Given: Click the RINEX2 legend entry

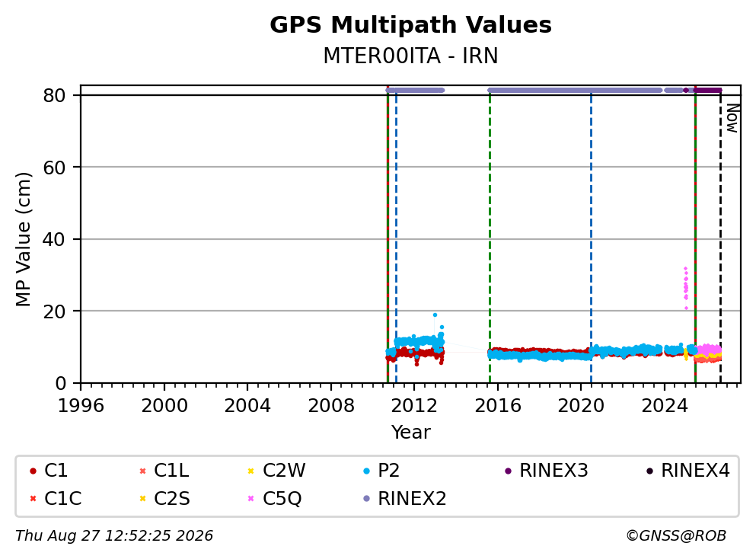Looking at the screenshot, I should pos(404,498).
